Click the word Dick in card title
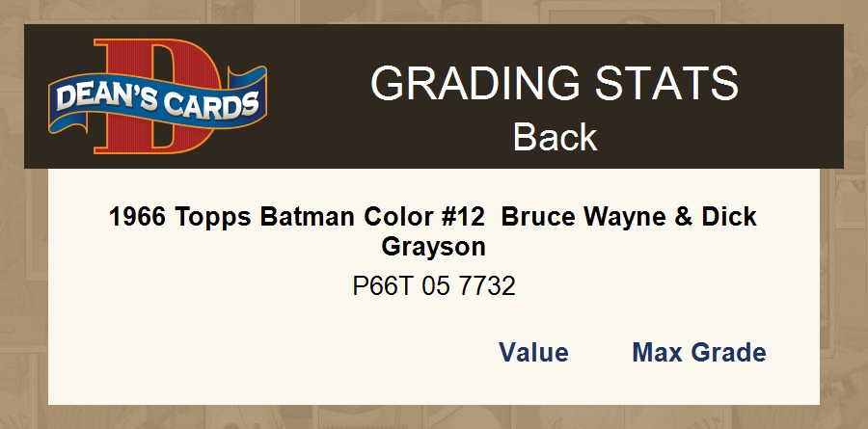The image size is (868, 429). [727, 217]
